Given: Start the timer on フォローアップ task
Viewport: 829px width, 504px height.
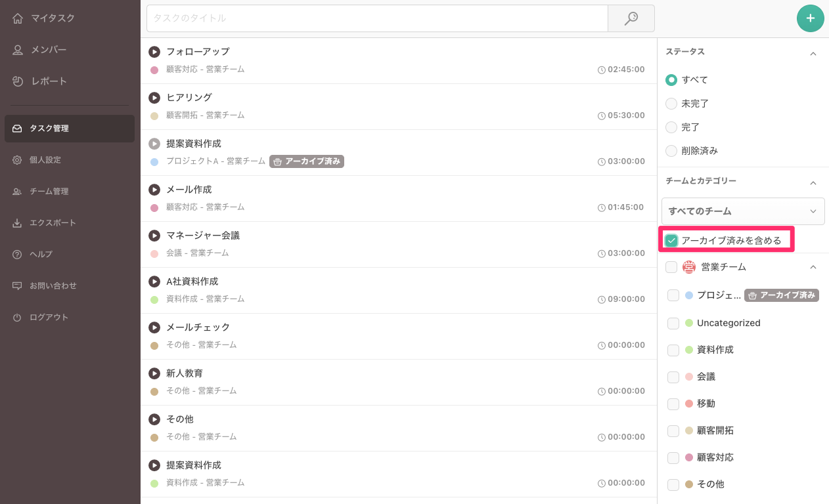Looking at the screenshot, I should point(154,51).
